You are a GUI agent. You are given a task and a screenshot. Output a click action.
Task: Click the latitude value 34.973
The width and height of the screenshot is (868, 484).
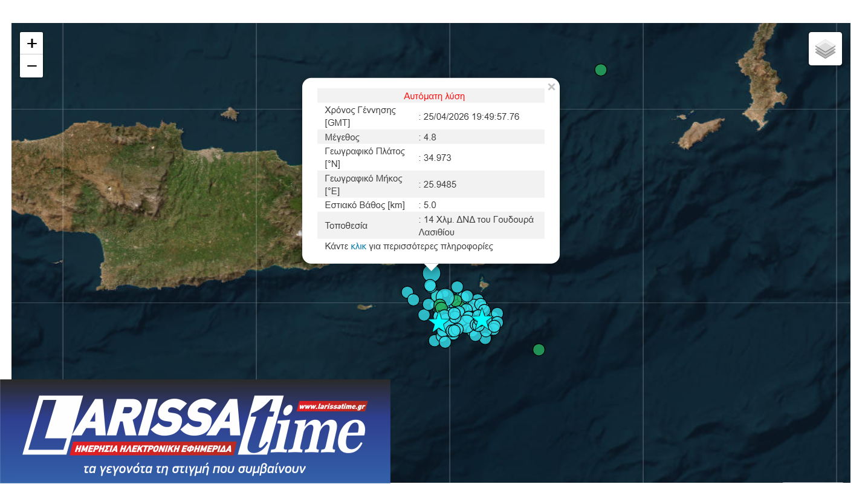[438, 158]
